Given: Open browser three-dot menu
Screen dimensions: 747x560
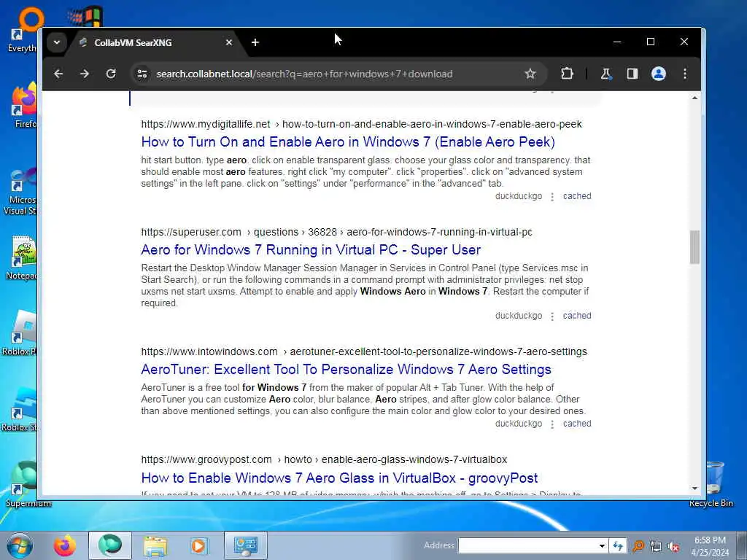Looking at the screenshot, I should 684,74.
